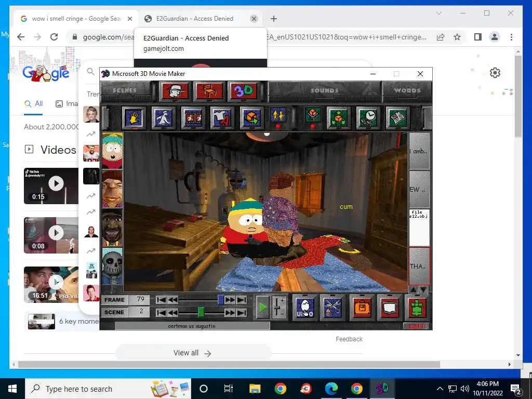The width and height of the screenshot is (532, 399).
Task: Click the up arrow below the 'THA..' slot
Action: pos(414,290)
